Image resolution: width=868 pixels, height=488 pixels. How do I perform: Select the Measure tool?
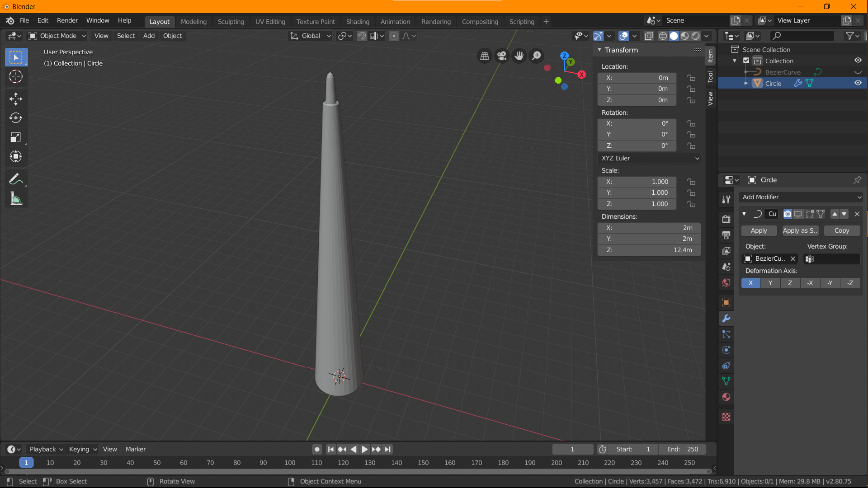pyautogui.click(x=16, y=199)
